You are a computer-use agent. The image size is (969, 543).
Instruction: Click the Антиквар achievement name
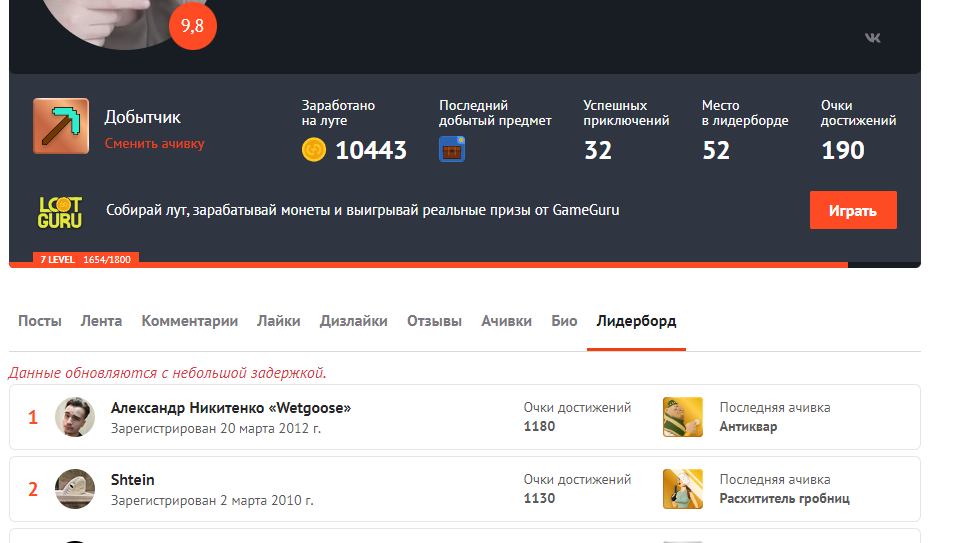pyautogui.click(x=748, y=426)
